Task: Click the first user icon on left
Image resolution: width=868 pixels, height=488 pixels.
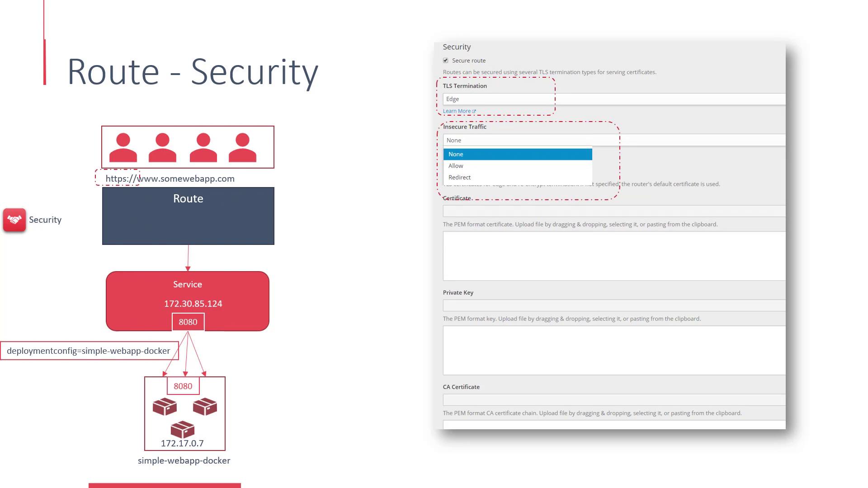Action: coord(123,147)
